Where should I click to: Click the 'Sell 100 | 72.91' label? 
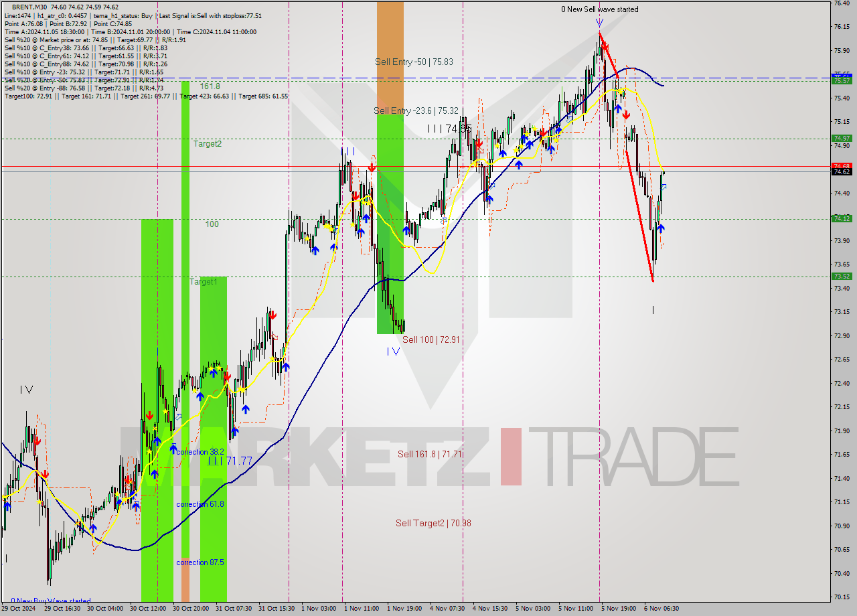tap(431, 339)
